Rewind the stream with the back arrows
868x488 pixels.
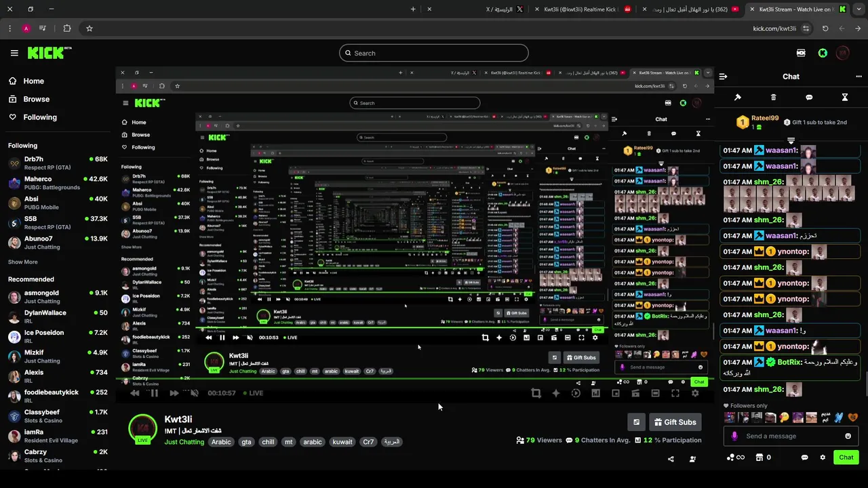point(134,393)
